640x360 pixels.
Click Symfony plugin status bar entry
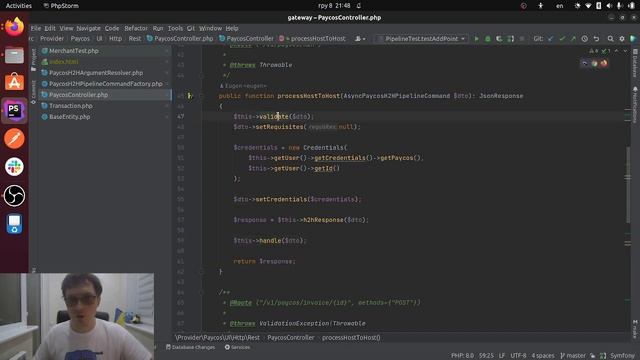point(622,356)
